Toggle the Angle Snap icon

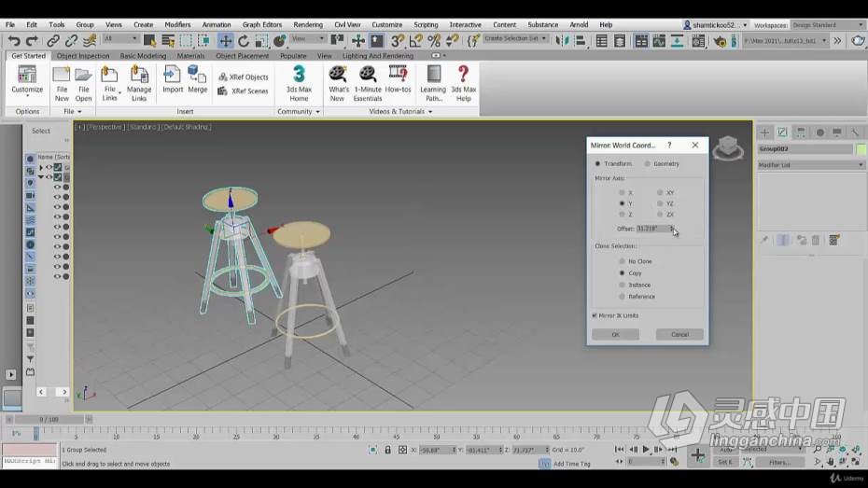pyautogui.click(x=415, y=40)
